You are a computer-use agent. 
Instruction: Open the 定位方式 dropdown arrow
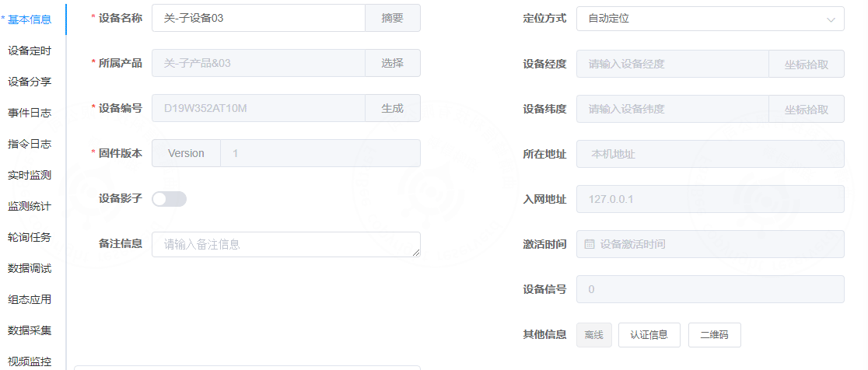pyautogui.click(x=831, y=19)
